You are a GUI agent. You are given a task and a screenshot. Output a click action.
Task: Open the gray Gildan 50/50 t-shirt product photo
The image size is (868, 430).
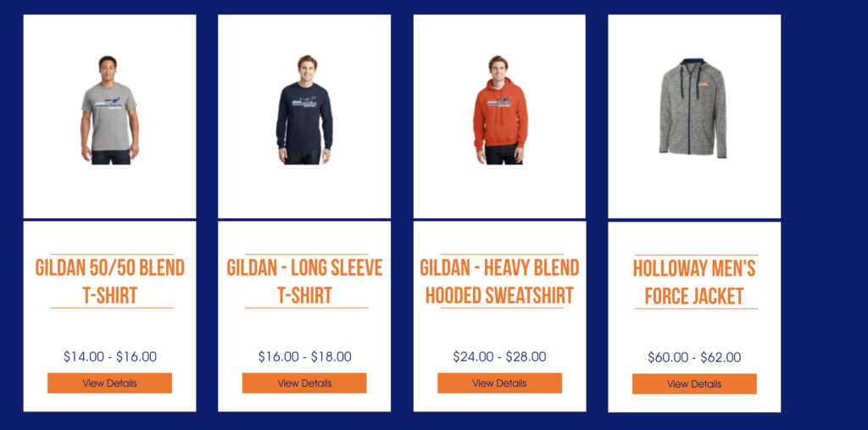(109, 110)
